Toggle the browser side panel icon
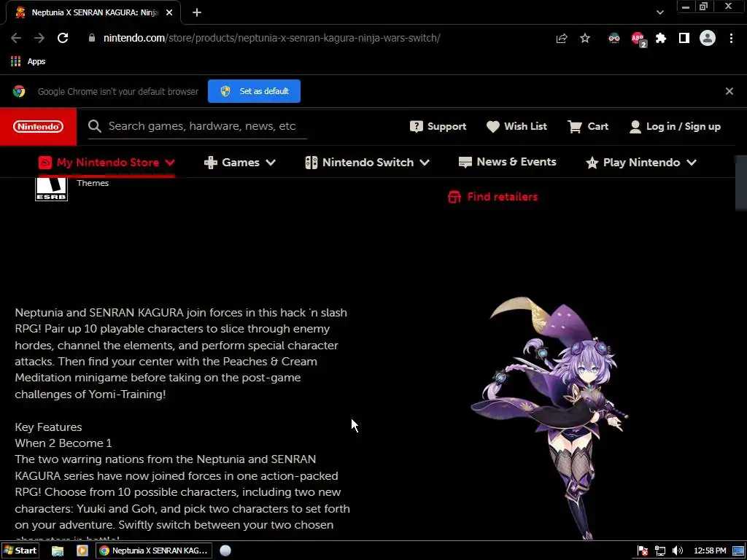 click(684, 38)
